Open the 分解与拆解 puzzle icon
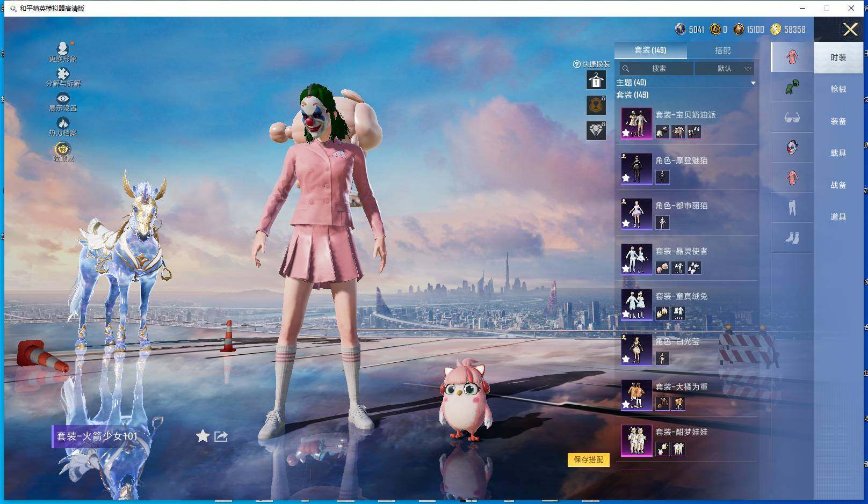This screenshot has height=504, width=868. coord(63,73)
